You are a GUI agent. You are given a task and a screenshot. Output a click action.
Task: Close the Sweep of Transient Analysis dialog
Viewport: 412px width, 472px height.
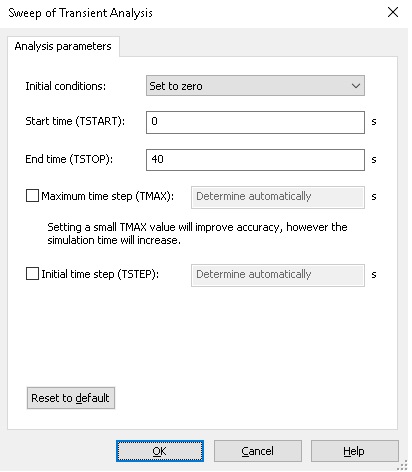tap(393, 12)
